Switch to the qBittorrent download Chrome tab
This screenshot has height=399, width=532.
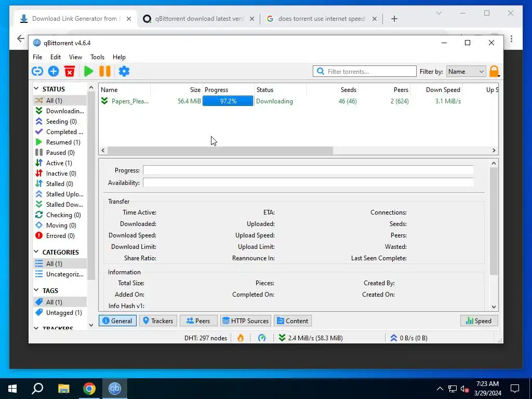[x=199, y=19]
